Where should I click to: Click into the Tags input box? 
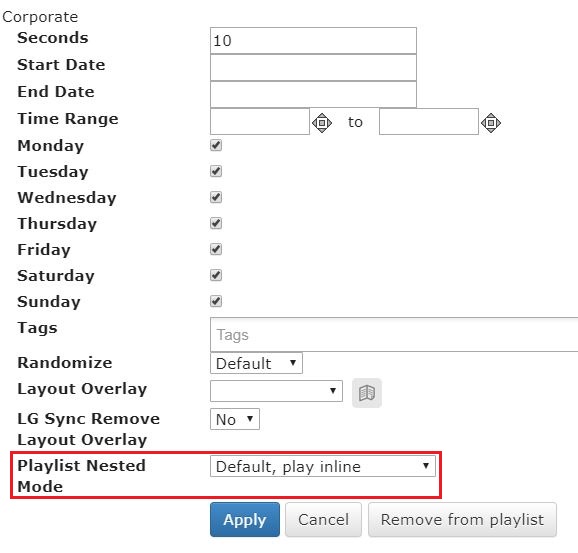coord(394,334)
